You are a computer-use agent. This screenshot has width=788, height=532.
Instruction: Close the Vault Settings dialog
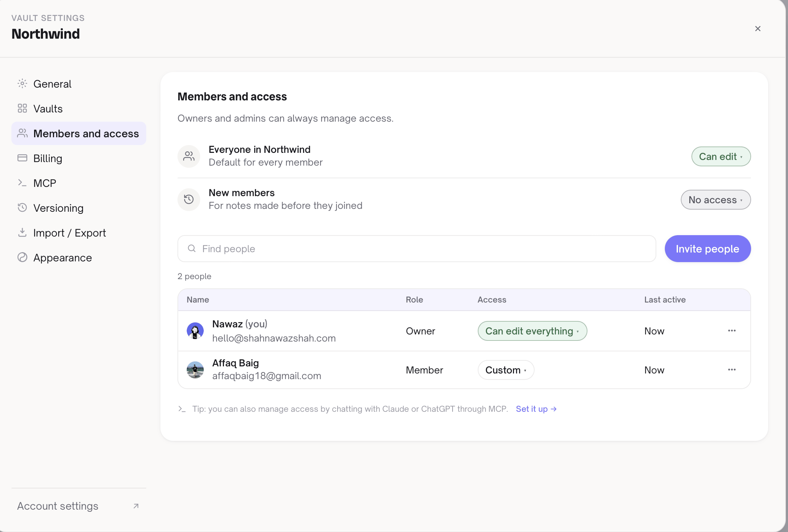tap(758, 29)
